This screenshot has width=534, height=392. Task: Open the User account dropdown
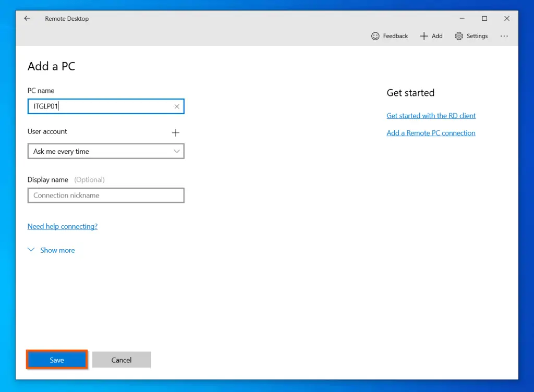[x=106, y=151]
